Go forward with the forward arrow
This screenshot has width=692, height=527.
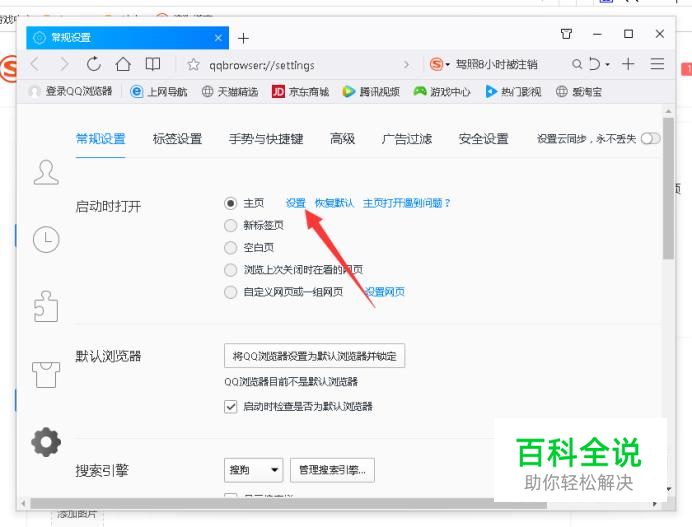(64, 64)
